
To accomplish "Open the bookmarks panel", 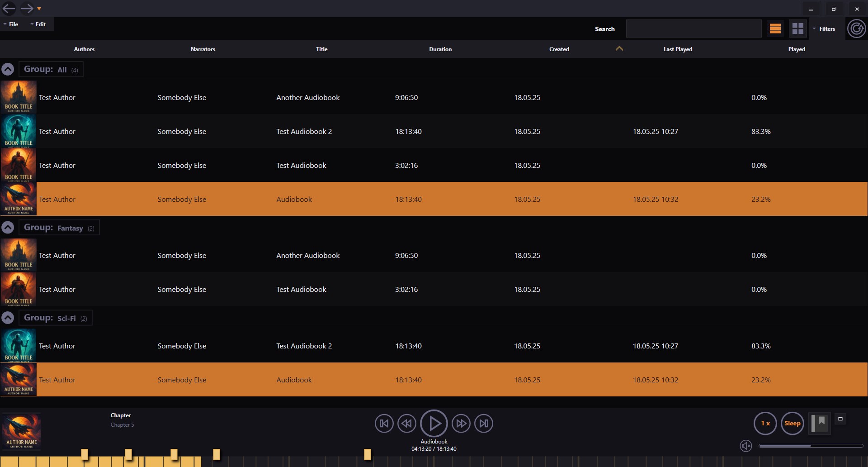I will tap(820, 423).
